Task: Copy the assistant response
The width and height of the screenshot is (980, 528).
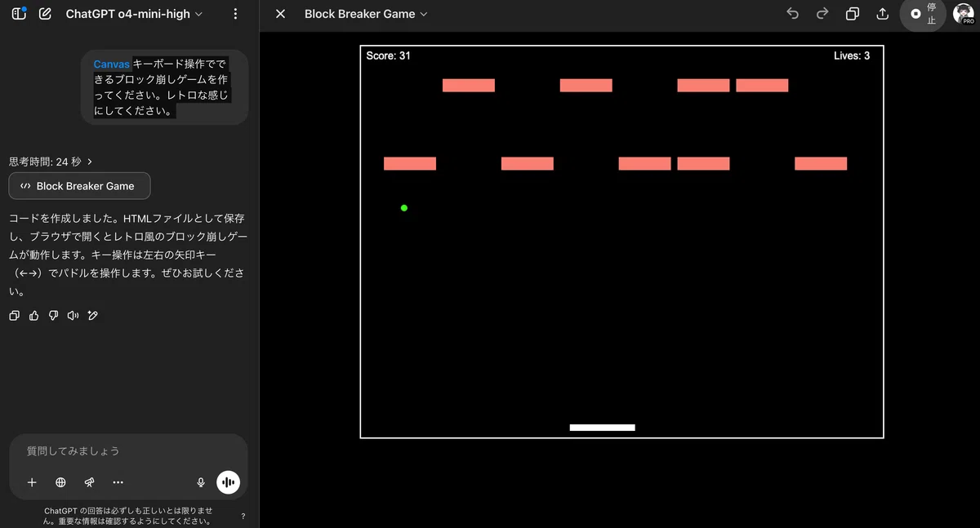Action: coord(14,316)
